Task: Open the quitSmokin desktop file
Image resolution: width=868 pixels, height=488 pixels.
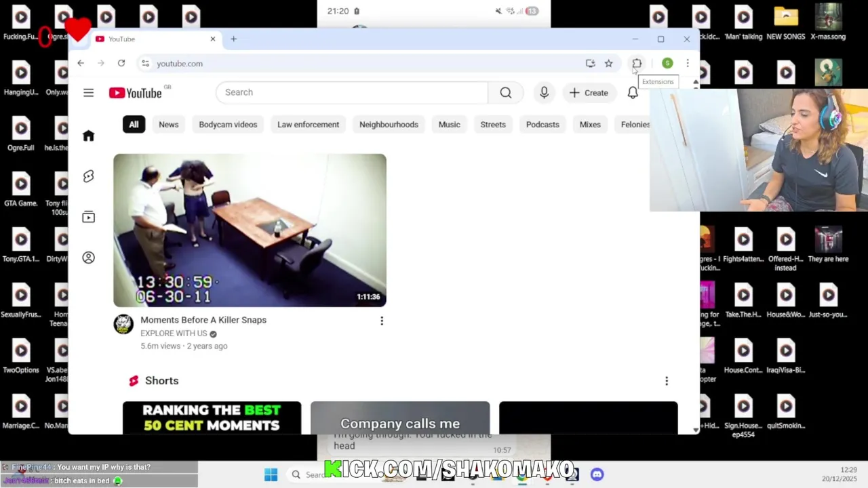Action: pos(786,412)
